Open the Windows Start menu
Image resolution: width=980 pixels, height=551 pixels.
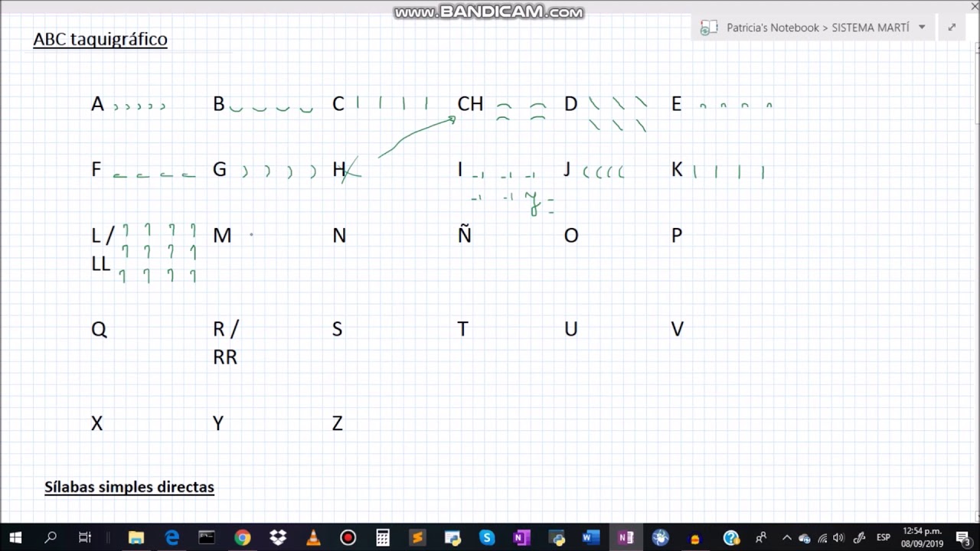coord(15,538)
